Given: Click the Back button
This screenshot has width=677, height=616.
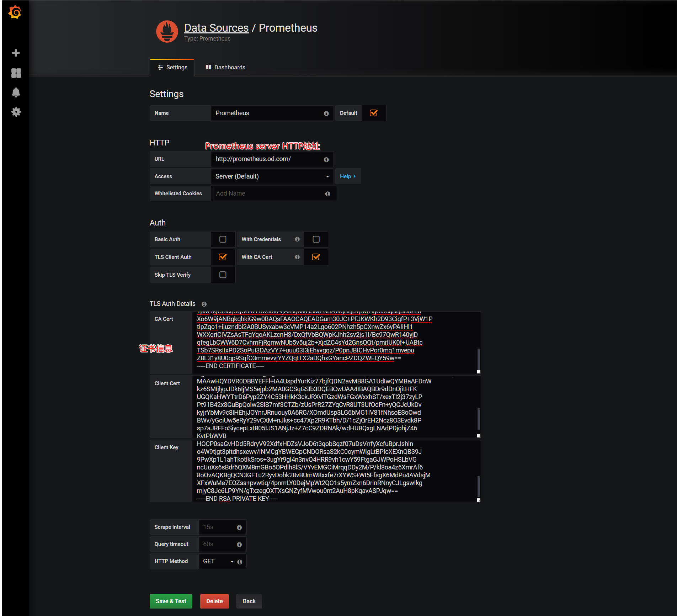Looking at the screenshot, I should (249, 601).
